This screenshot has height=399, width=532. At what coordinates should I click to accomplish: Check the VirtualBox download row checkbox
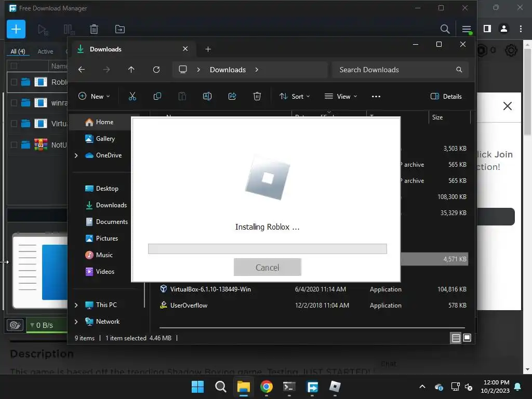pyautogui.click(x=14, y=124)
